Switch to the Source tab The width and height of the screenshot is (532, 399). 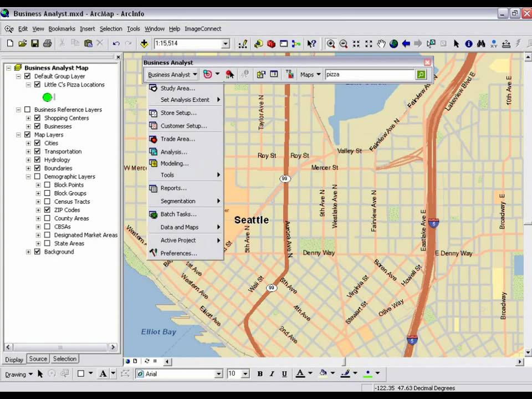(38, 359)
